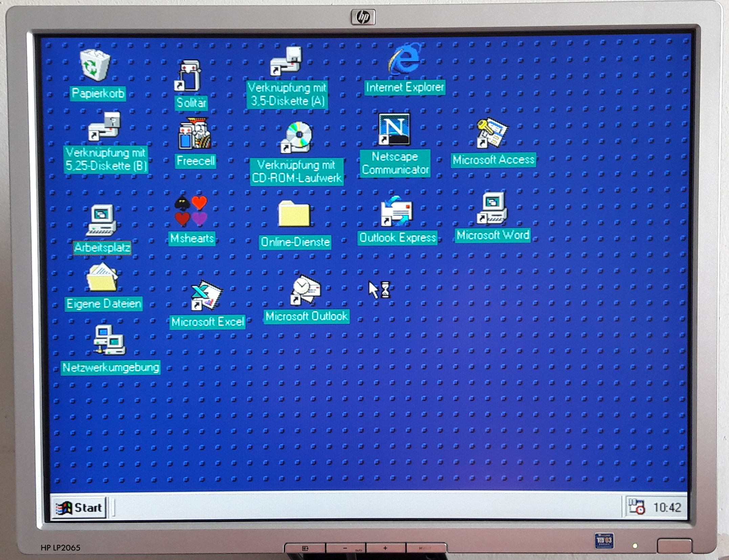Open the Internet Explorer icon
Viewport: 729px width, 560px height.
click(x=405, y=60)
